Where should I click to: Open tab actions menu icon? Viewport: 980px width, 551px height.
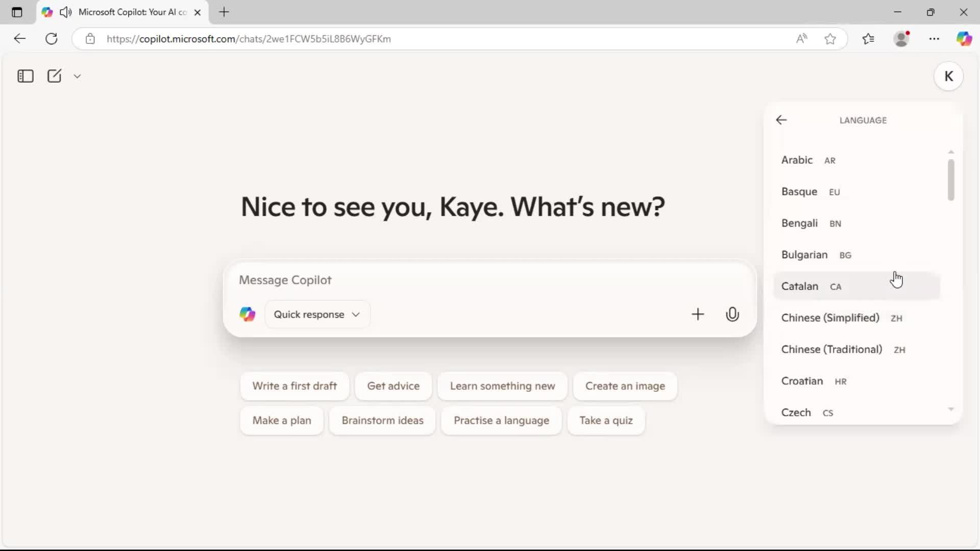click(17, 12)
